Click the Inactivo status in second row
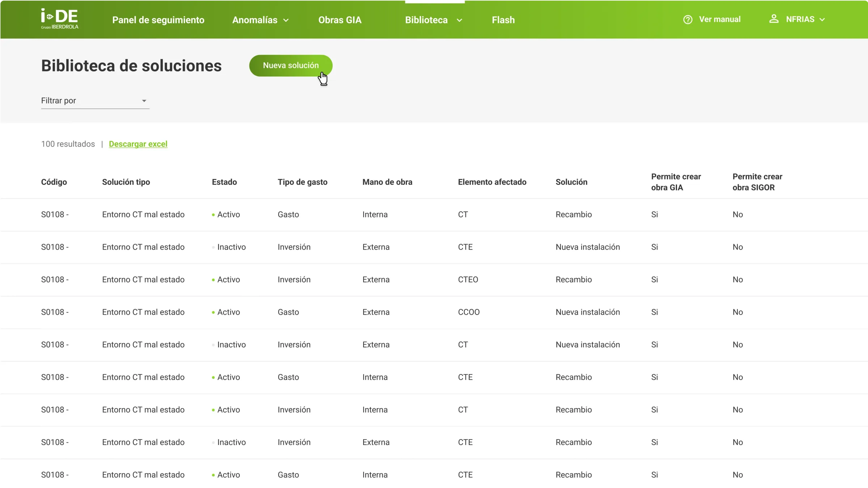The width and height of the screenshot is (868, 488). 231,247
